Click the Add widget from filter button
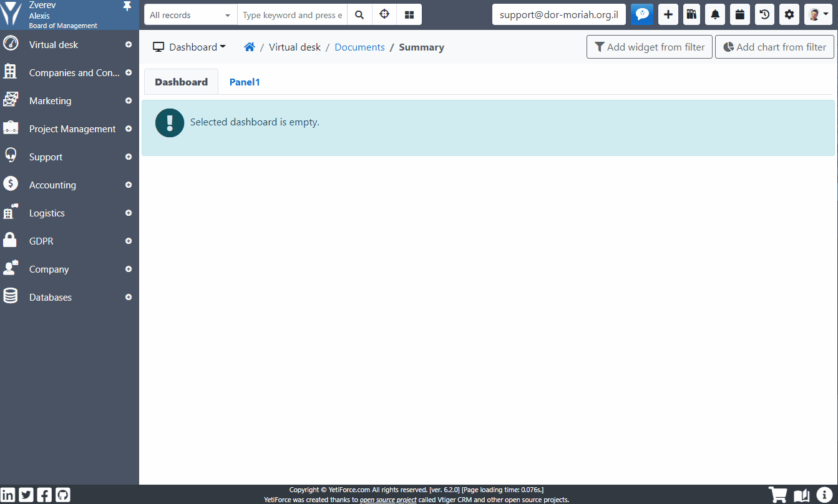This screenshot has width=838, height=504. [x=649, y=46]
